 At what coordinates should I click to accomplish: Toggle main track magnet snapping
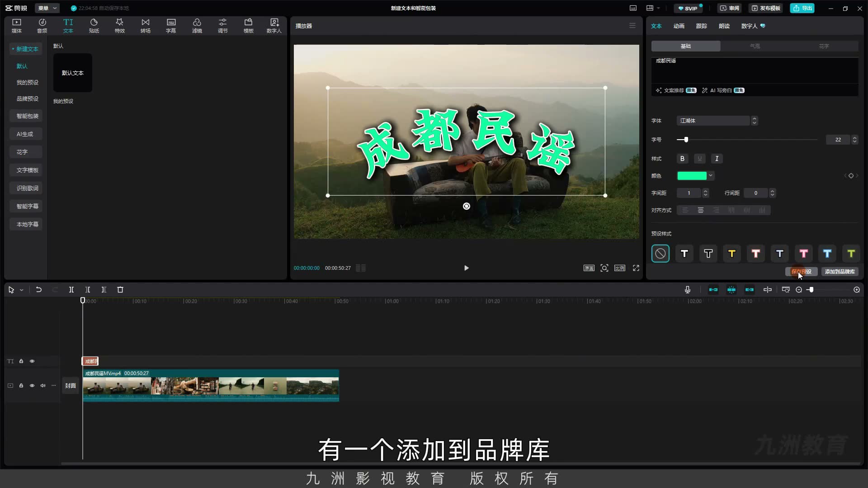click(x=713, y=290)
